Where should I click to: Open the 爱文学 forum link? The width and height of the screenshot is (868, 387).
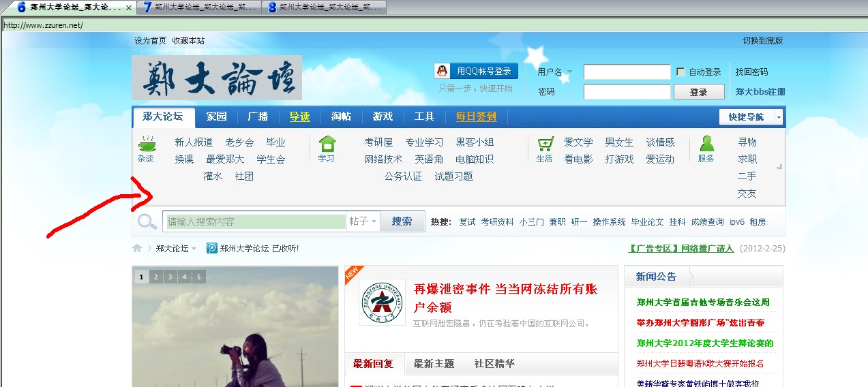tap(578, 142)
